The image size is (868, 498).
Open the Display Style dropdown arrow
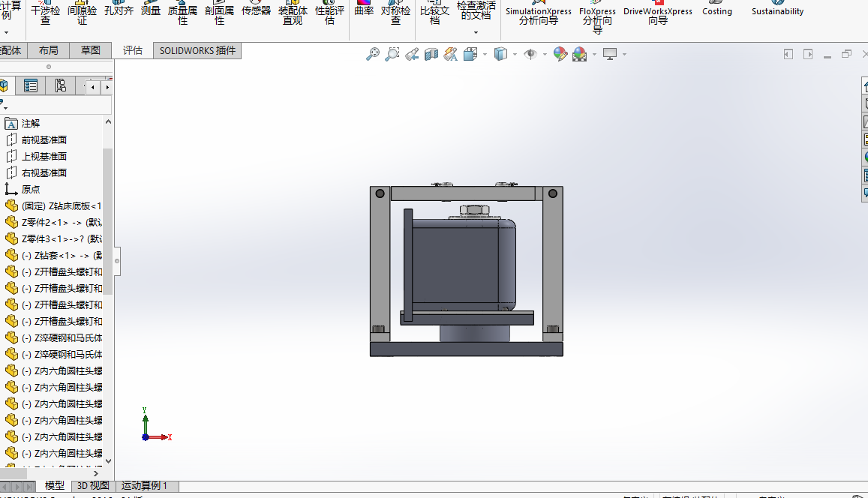pyautogui.click(x=515, y=54)
